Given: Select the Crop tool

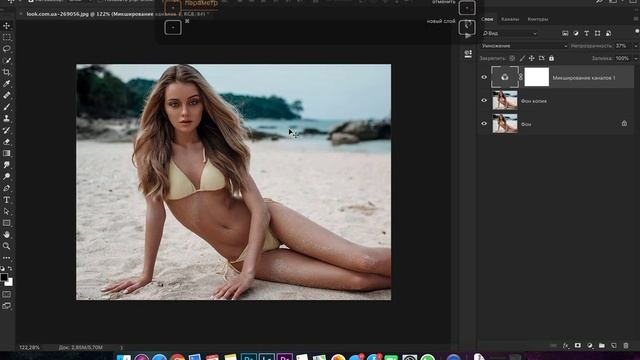Looking at the screenshot, I should pyautogui.click(x=7, y=72).
